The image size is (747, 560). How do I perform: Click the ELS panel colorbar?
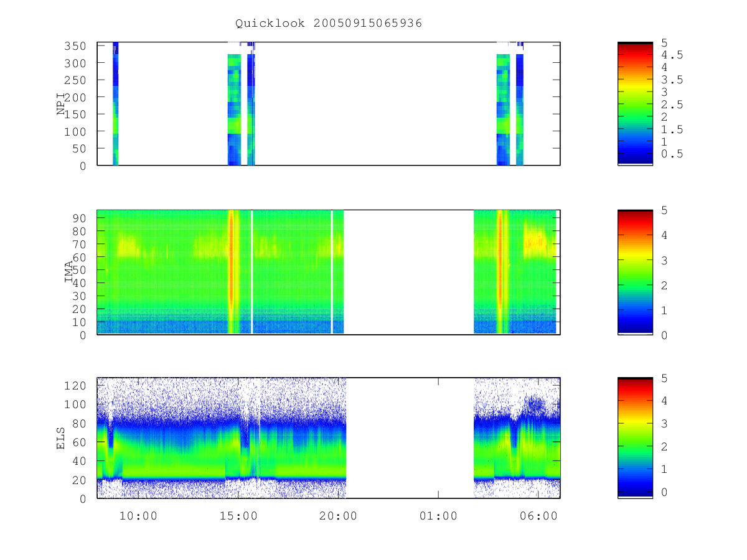click(x=635, y=438)
